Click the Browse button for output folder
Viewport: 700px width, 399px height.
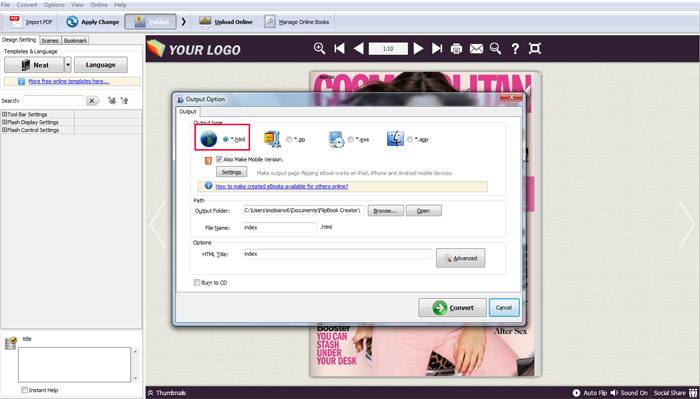tap(386, 211)
